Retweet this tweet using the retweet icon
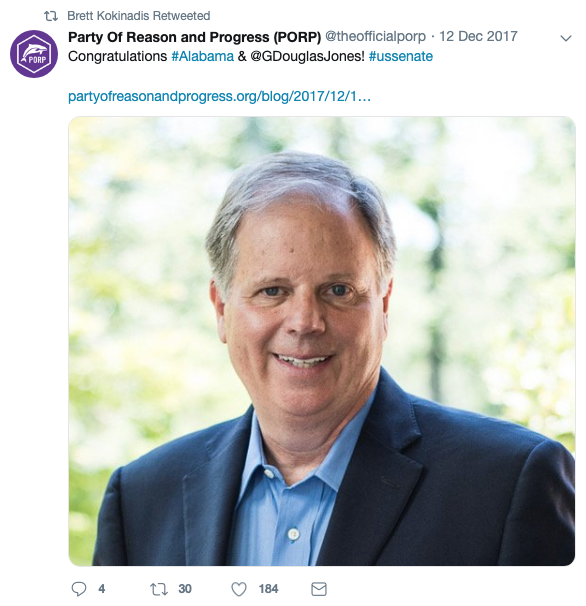The width and height of the screenshot is (586, 606). (x=158, y=589)
